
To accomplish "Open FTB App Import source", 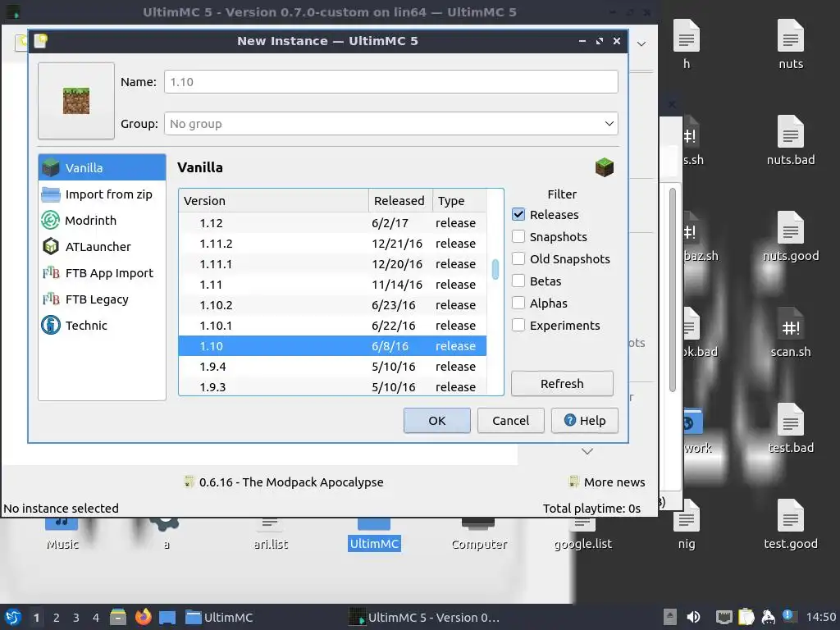I will click(x=102, y=272).
